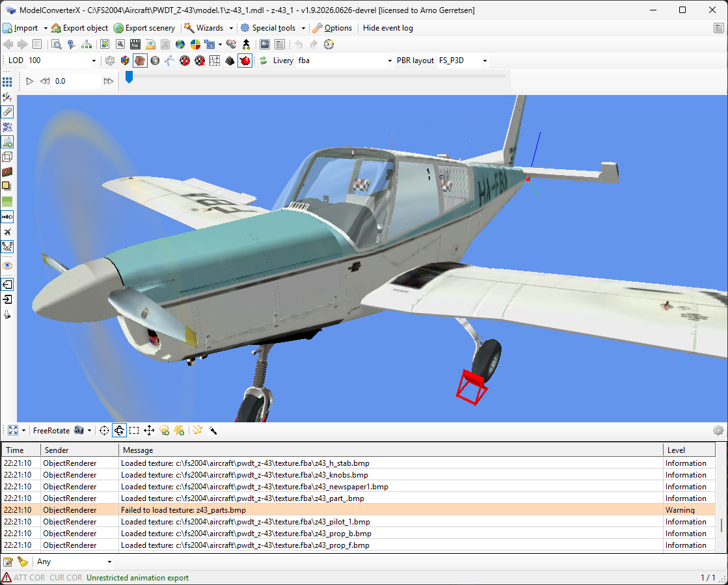Image resolution: width=728 pixels, height=585 pixels.
Task: Click the two-spheres toolbar icon with red arrow
Action: pos(231,44)
